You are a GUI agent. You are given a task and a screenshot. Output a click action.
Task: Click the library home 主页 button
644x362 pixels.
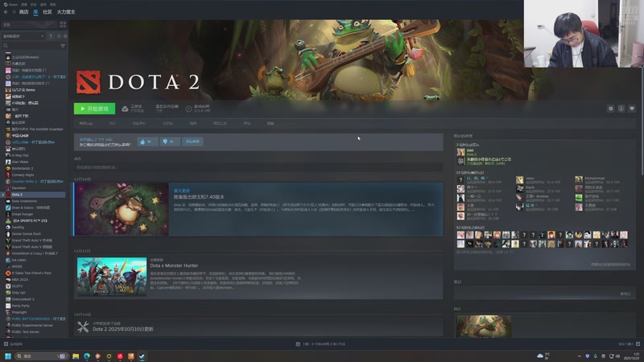tap(29, 25)
